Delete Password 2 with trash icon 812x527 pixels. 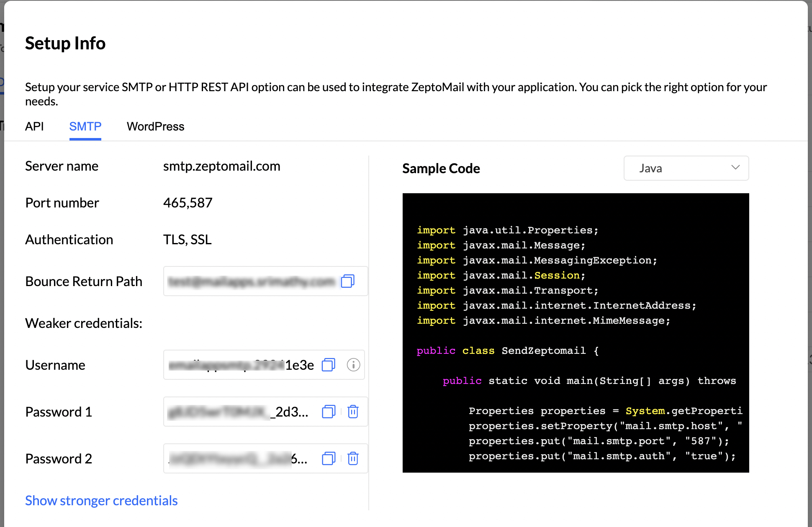pos(353,458)
